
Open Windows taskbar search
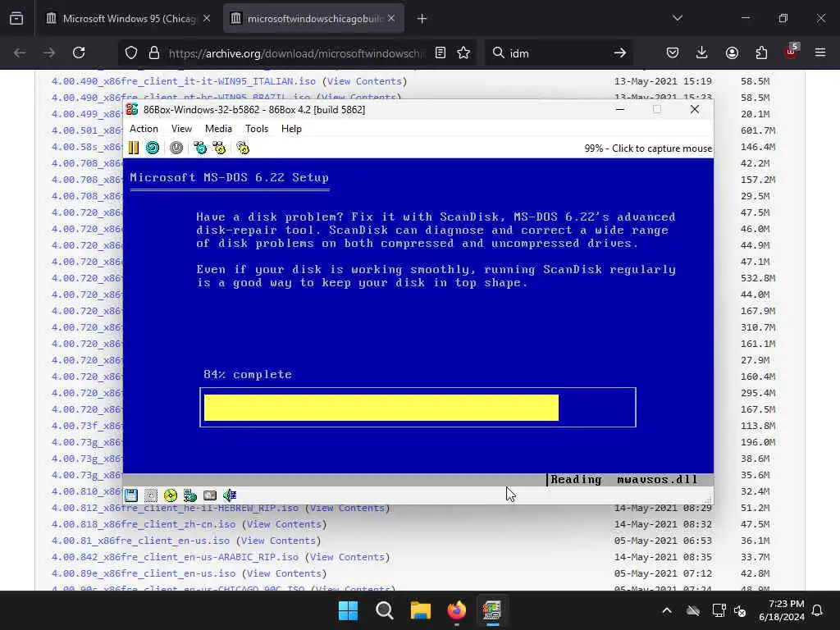(x=385, y=610)
